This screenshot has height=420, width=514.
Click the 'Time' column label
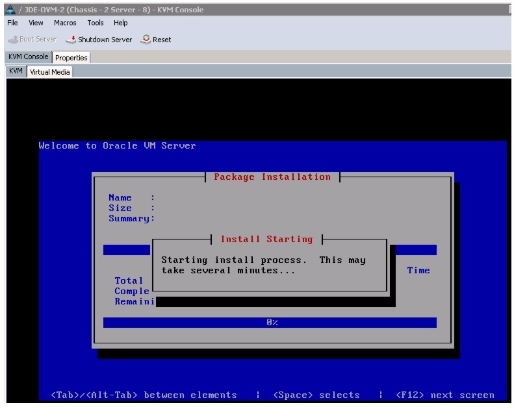[x=418, y=271]
